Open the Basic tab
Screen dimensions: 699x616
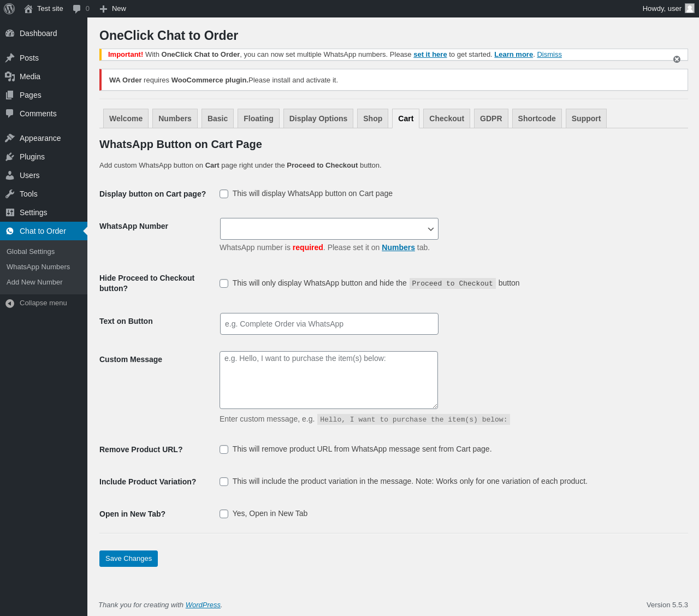(217, 119)
